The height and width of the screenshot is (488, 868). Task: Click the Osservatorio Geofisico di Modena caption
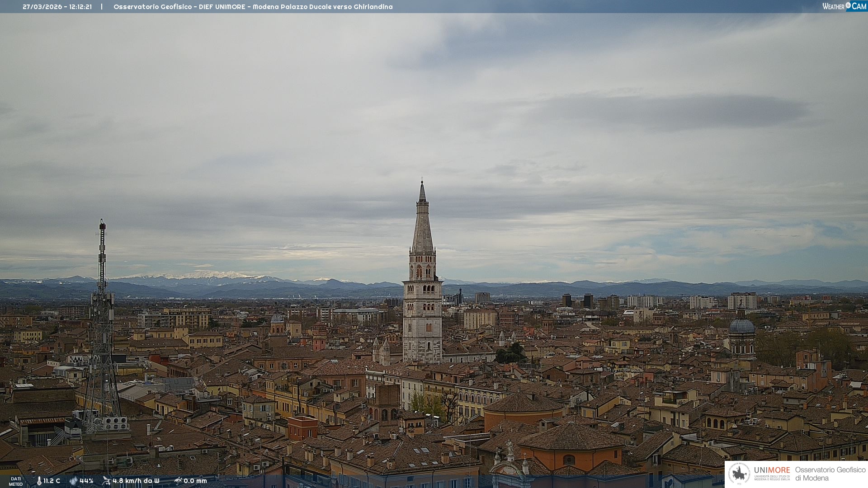830,474
